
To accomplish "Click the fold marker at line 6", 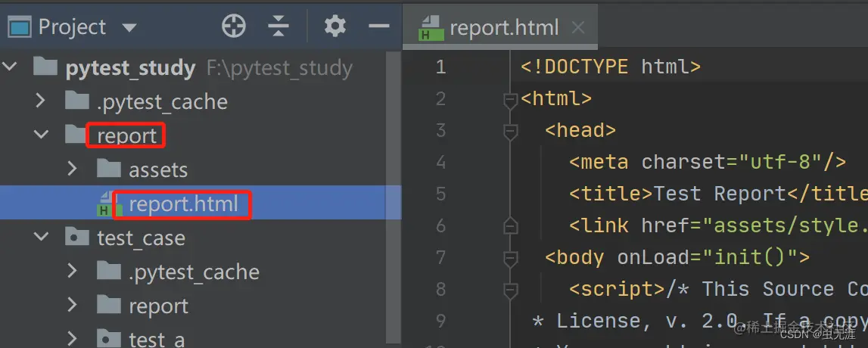I will (x=510, y=225).
